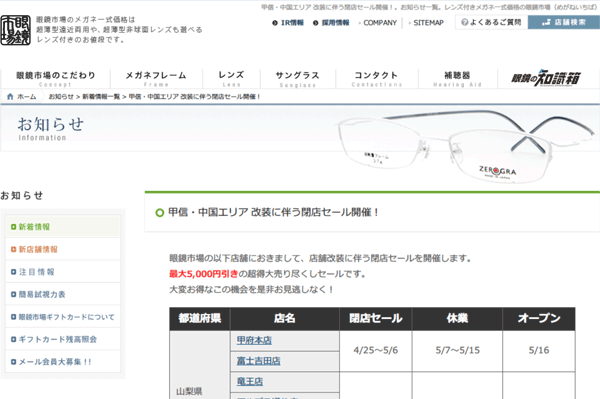Click the お知らせ sidebar heading
Screen dimensions: 600x399
click(21, 195)
